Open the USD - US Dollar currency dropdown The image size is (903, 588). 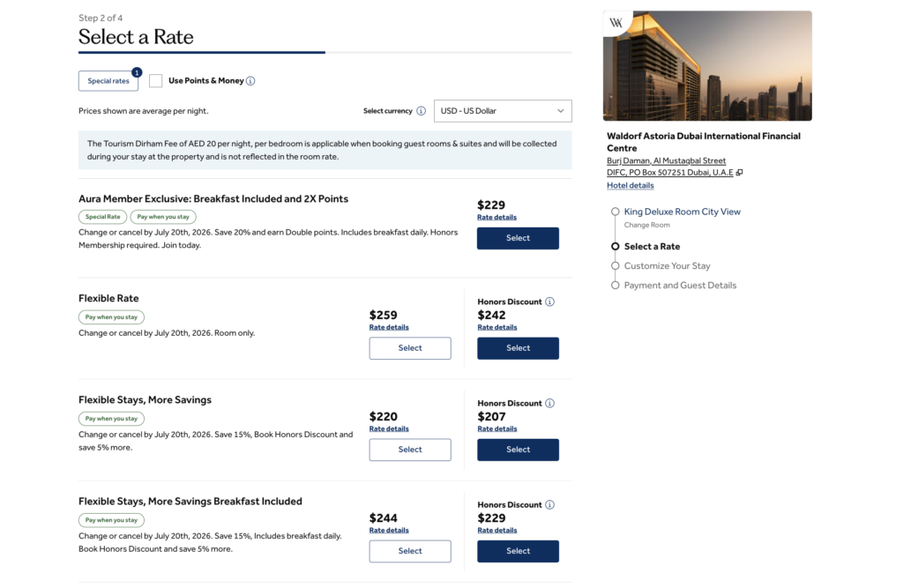pyautogui.click(x=503, y=111)
